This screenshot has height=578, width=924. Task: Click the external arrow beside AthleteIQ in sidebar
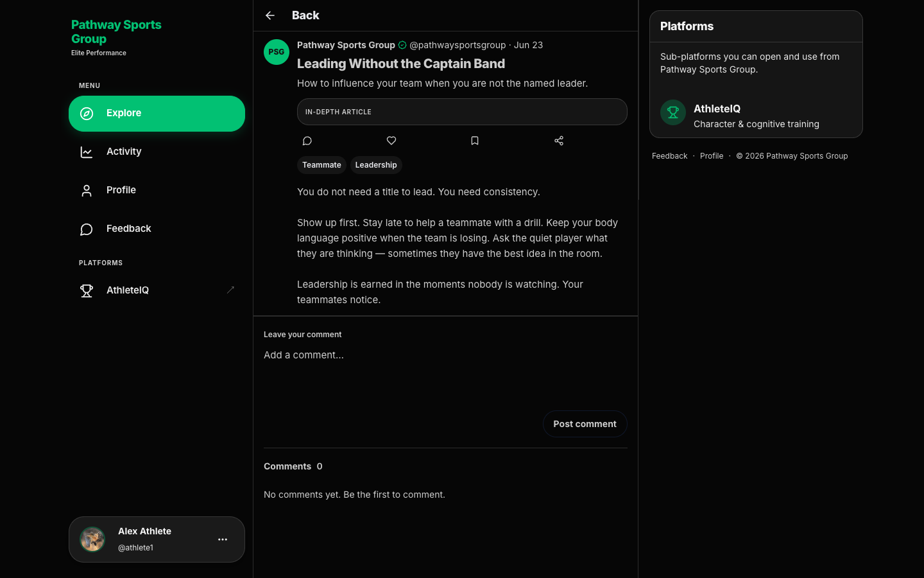[x=230, y=290]
